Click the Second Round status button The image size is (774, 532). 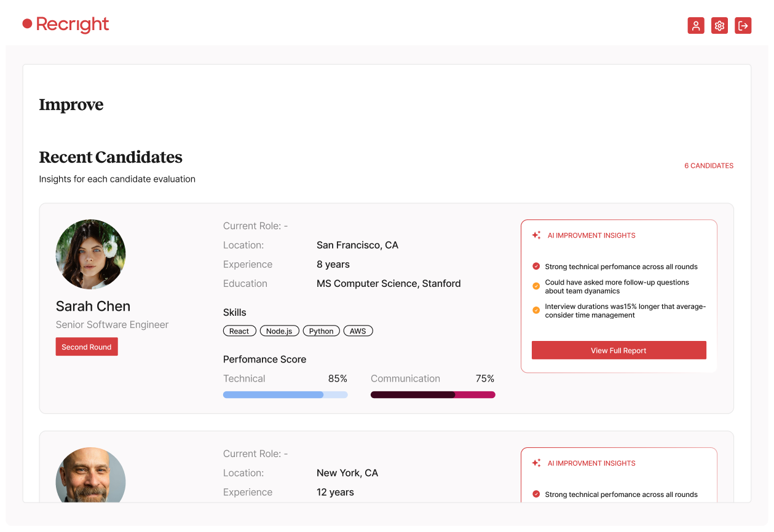[87, 346]
